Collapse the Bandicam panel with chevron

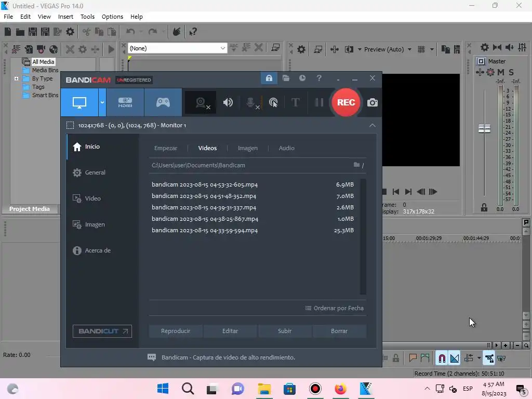tap(372, 126)
